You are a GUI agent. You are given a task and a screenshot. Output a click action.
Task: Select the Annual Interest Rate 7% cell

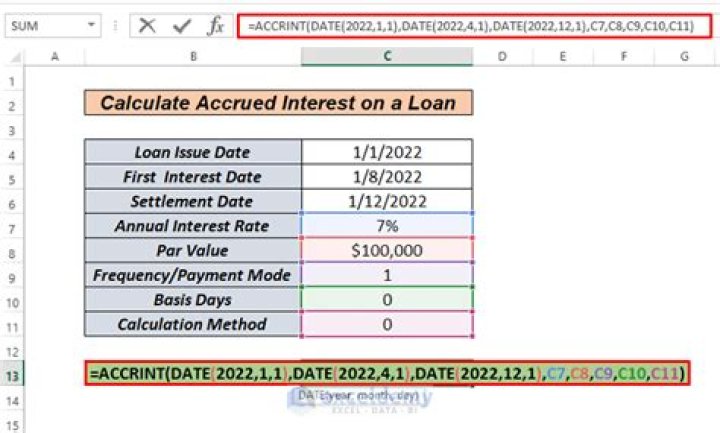point(386,226)
